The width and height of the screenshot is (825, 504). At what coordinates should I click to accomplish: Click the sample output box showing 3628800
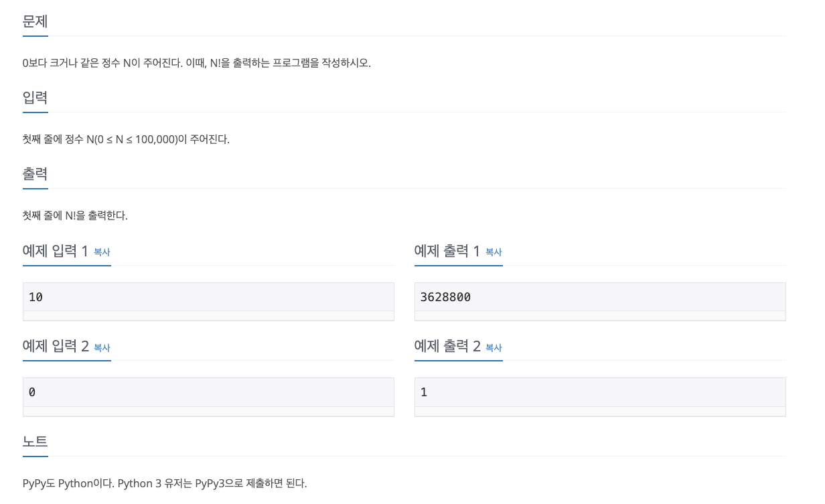[600, 297]
